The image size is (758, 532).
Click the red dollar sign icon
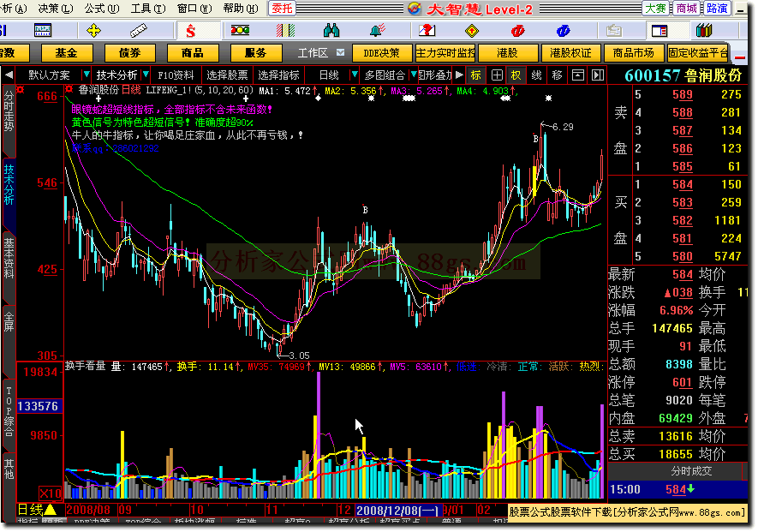tap(190, 32)
